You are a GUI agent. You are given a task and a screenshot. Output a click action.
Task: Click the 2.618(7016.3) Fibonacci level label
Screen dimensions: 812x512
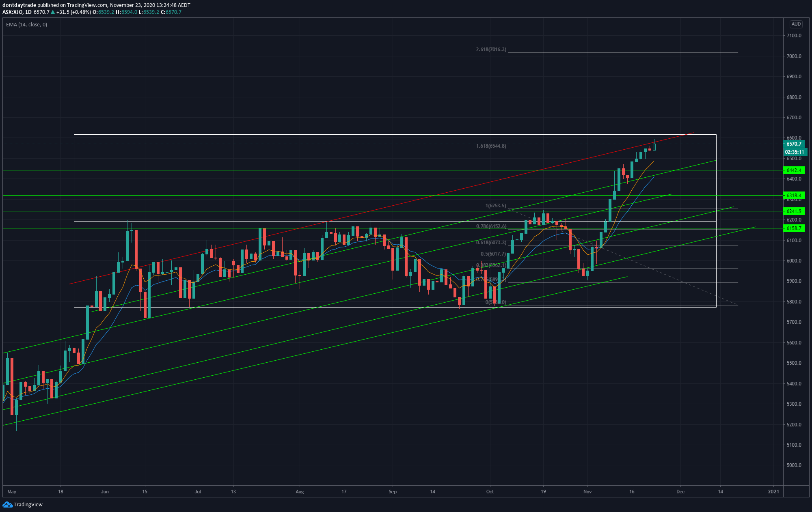tap(491, 49)
